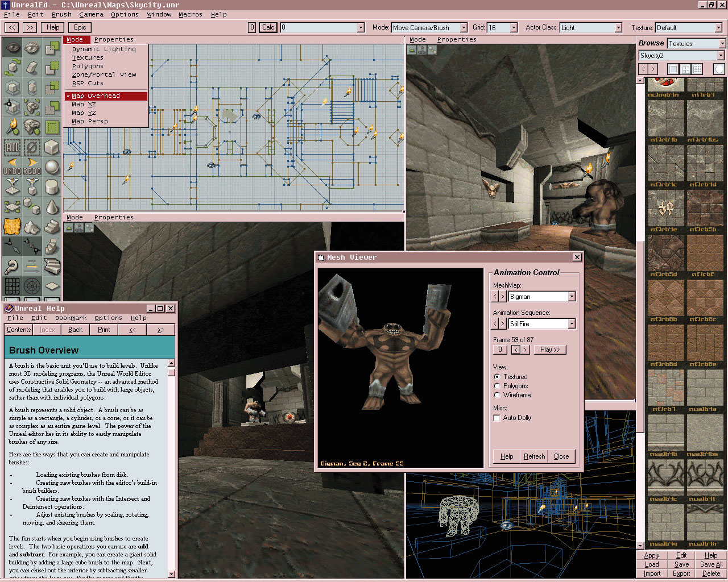Expand the Actor Class dropdown
Screen dimensions: 728x582
coord(618,28)
